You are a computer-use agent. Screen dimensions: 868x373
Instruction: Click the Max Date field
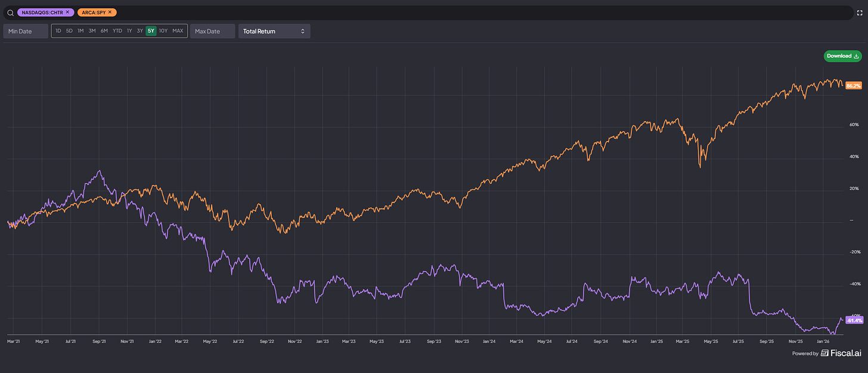pos(213,31)
